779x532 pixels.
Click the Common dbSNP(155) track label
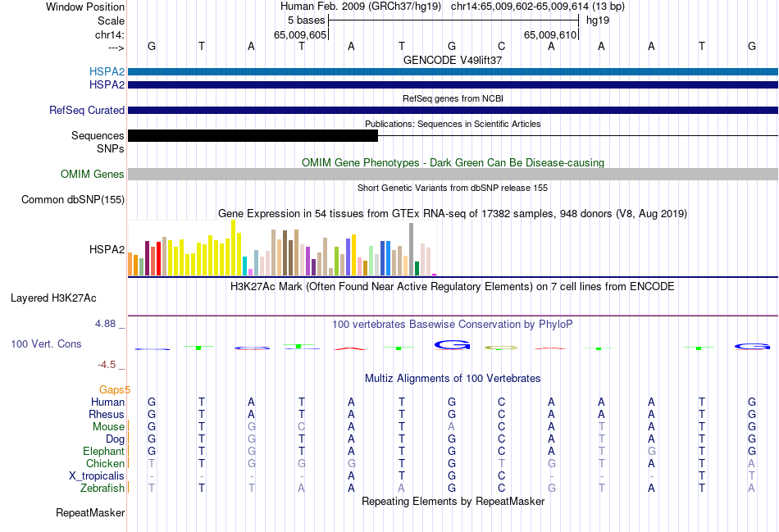pos(73,200)
